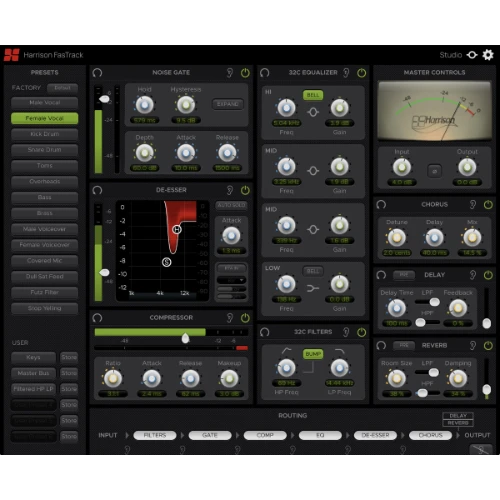
Task: Reset the Reverb section icon
Action: (x=381, y=346)
